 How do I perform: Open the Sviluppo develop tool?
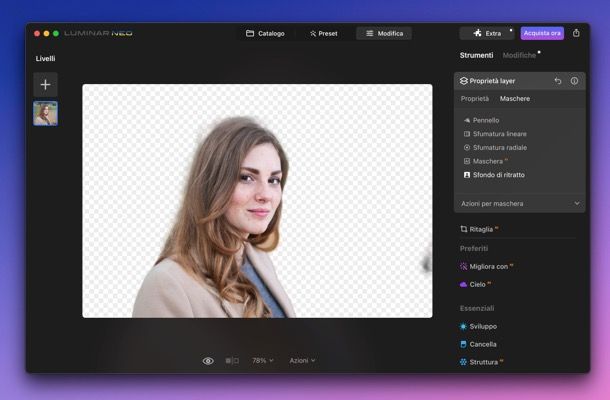pos(478,326)
